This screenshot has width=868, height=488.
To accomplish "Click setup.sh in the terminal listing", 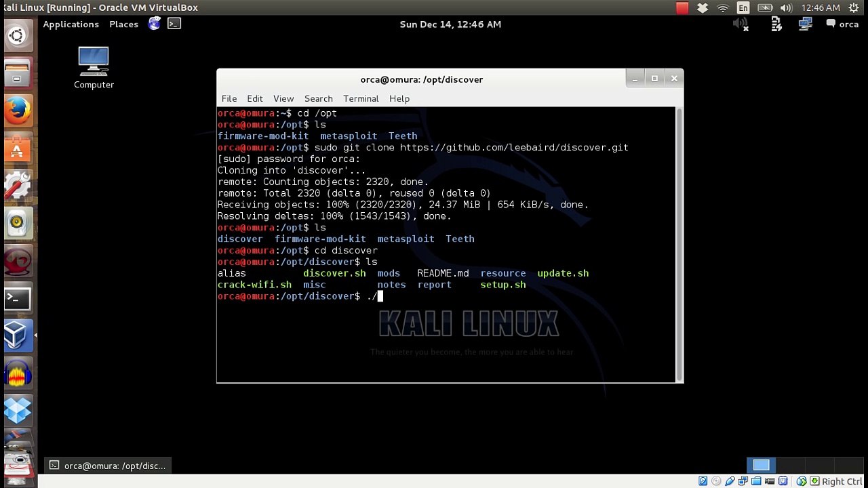I will (502, 285).
